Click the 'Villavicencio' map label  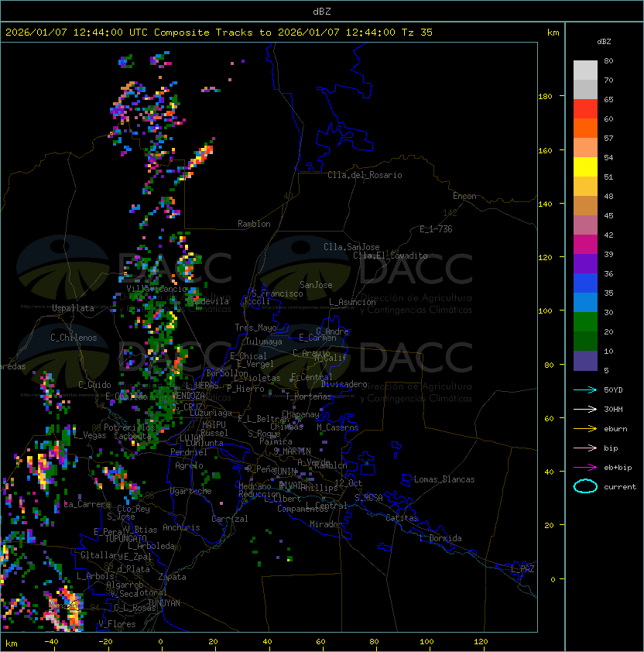(156, 289)
